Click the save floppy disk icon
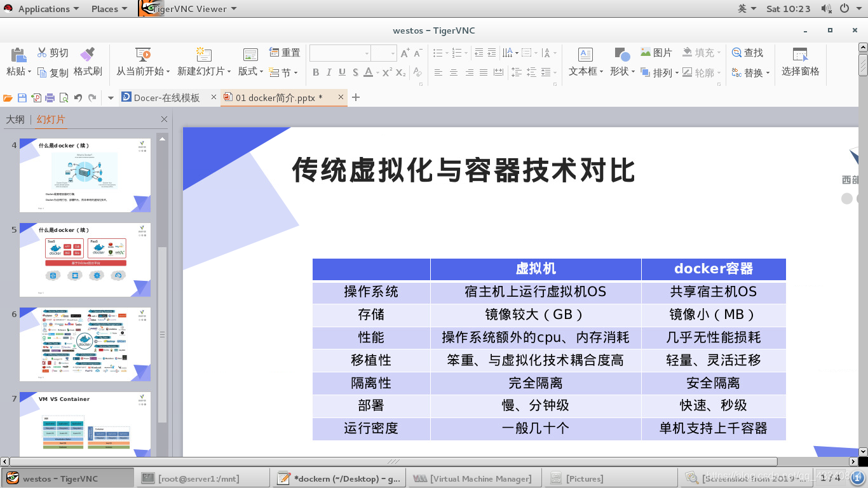Viewport: 868px width, 488px height. click(x=22, y=98)
